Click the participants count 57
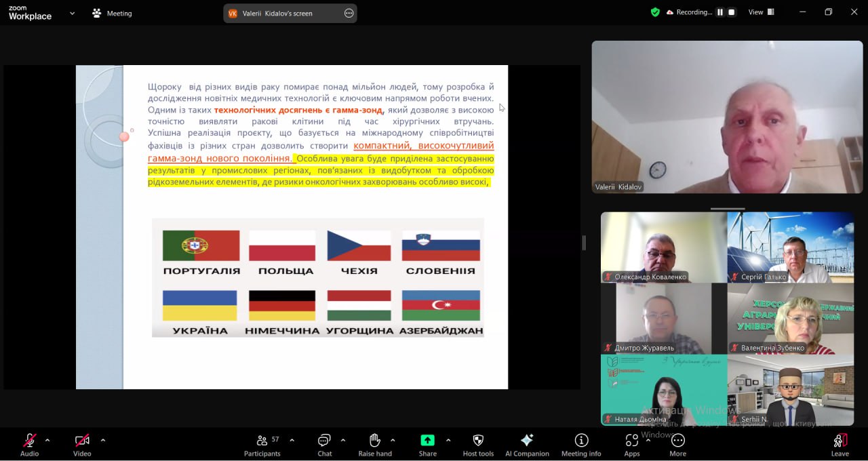Image resolution: width=868 pixels, height=461 pixels. [275, 439]
